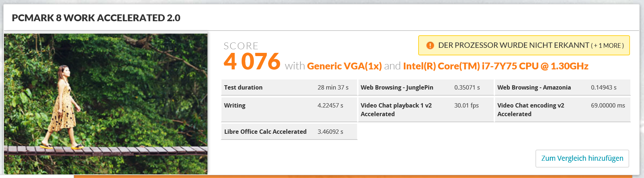The height and width of the screenshot is (178, 644).
Task: Click the 28 min 37 s duration value
Action: pos(333,87)
